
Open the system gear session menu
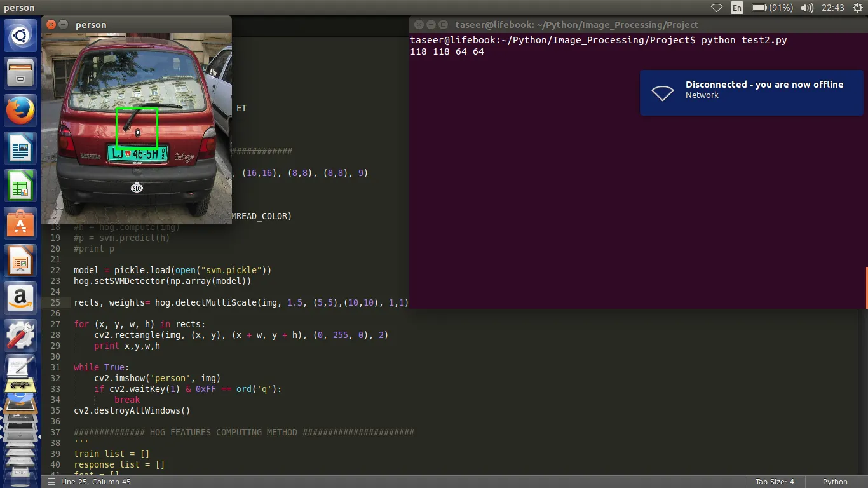857,8
